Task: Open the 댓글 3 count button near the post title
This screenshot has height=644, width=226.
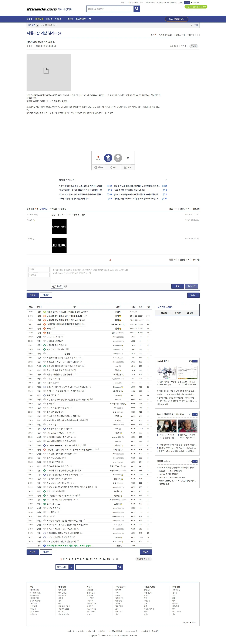Action: [x=194, y=46]
